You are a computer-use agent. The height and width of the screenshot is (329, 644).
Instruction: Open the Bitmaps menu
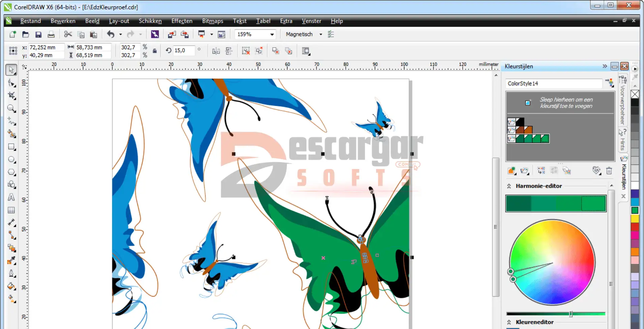click(212, 21)
